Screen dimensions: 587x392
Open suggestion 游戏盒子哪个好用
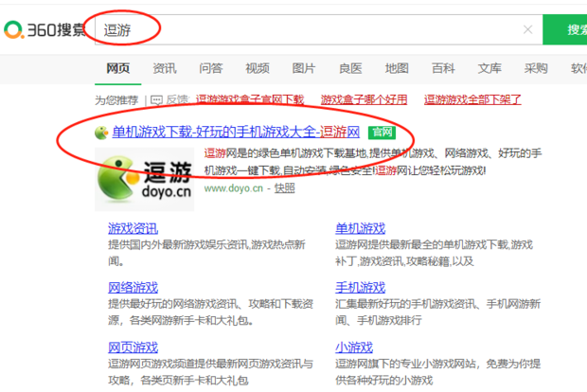[x=364, y=99]
